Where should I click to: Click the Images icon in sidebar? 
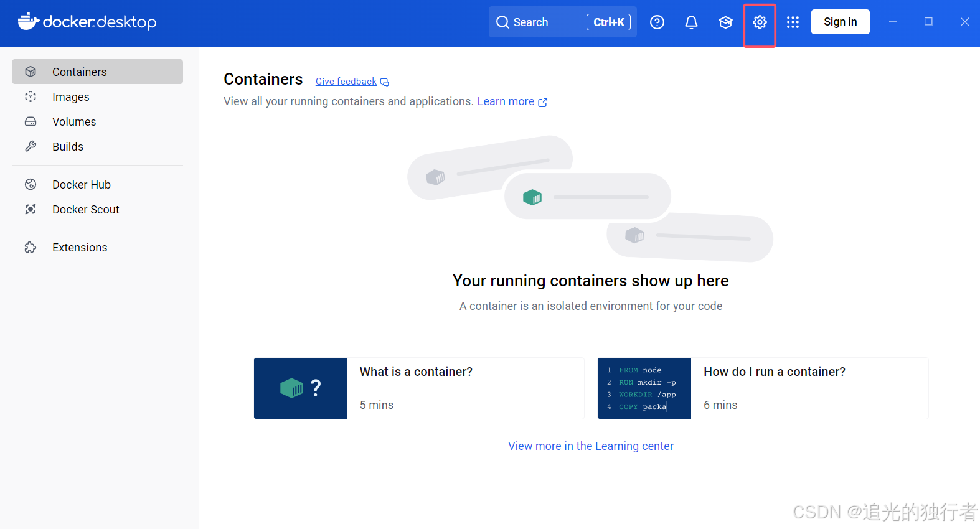[31, 96]
